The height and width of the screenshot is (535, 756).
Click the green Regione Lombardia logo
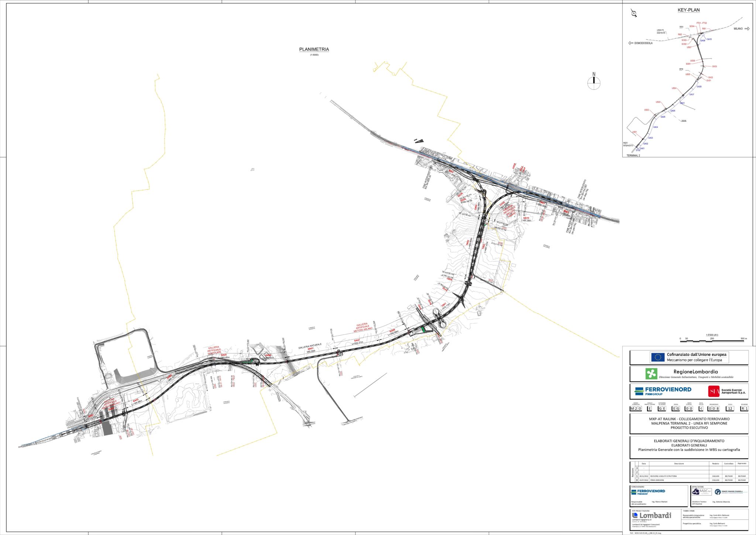pyautogui.click(x=651, y=374)
